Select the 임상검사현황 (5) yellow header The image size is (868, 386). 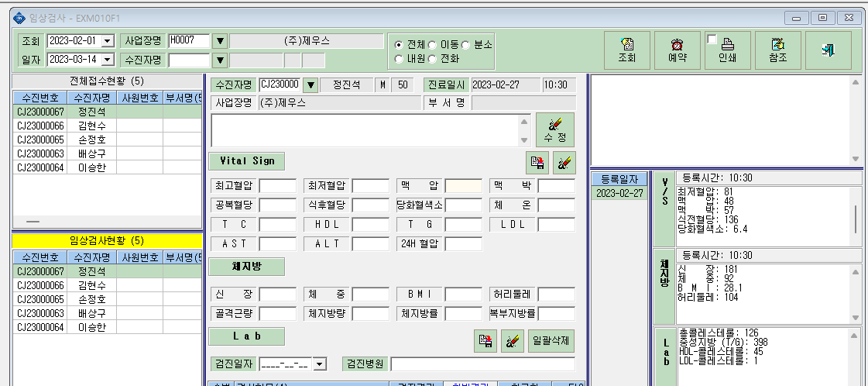[107, 241]
